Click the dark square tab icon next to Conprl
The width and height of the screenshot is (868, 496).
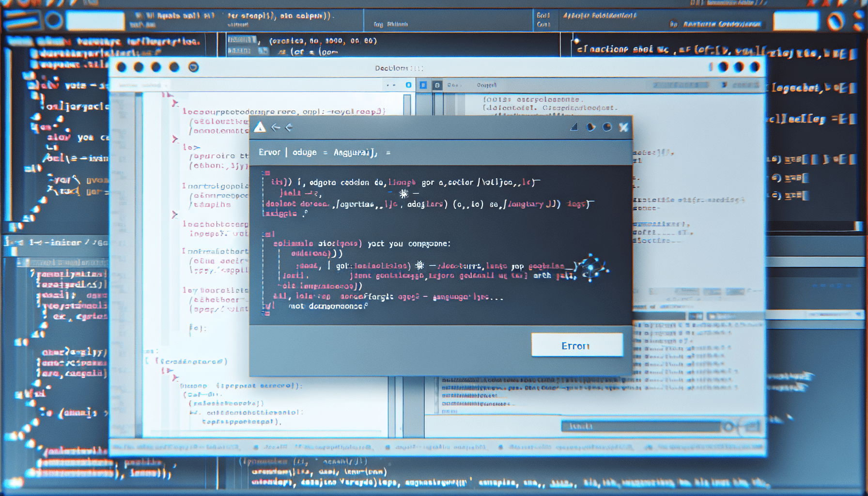tap(437, 85)
